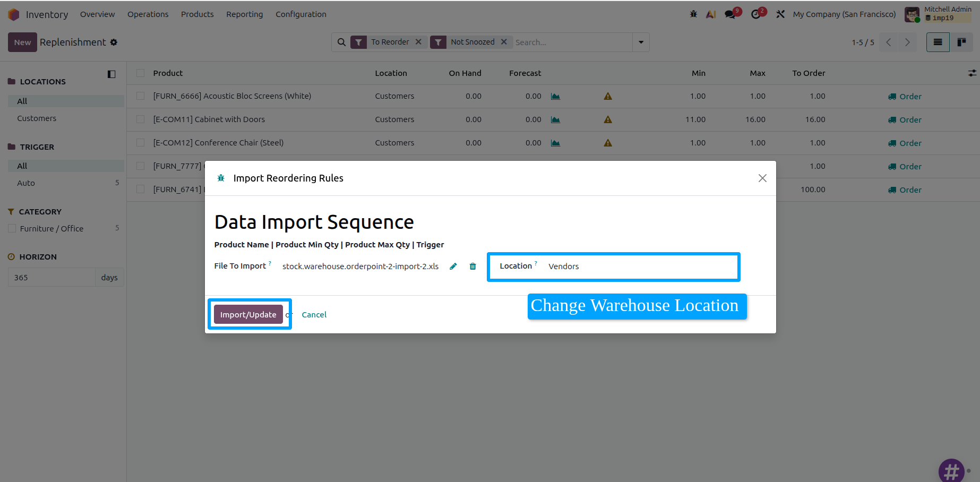
Task: Click the Inventory app logo icon
Action: [x=14, y=14]
